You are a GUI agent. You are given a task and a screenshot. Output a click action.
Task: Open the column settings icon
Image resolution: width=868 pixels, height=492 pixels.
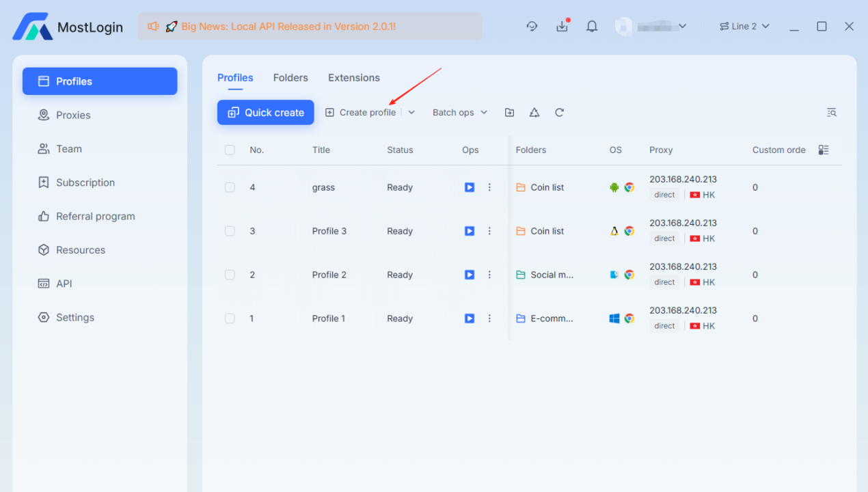click(x=824, y=150)
